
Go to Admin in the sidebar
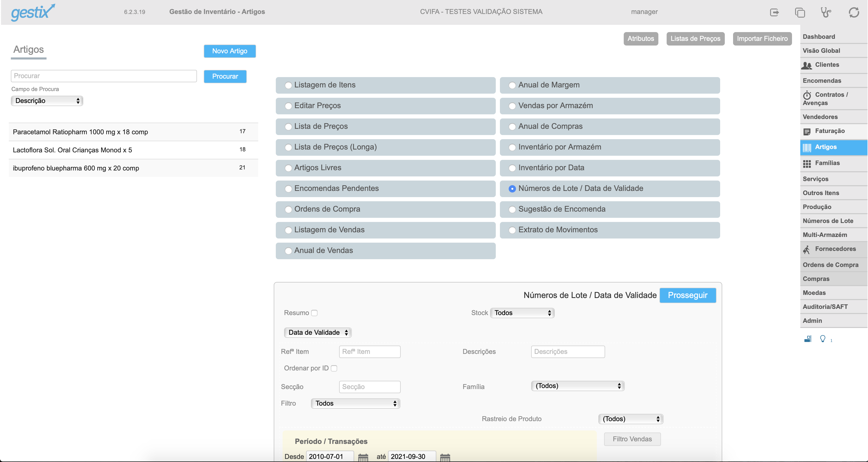834,321
